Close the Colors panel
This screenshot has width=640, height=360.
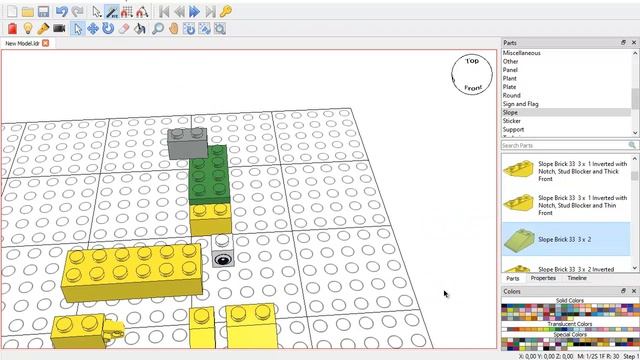tap(634, 291)
